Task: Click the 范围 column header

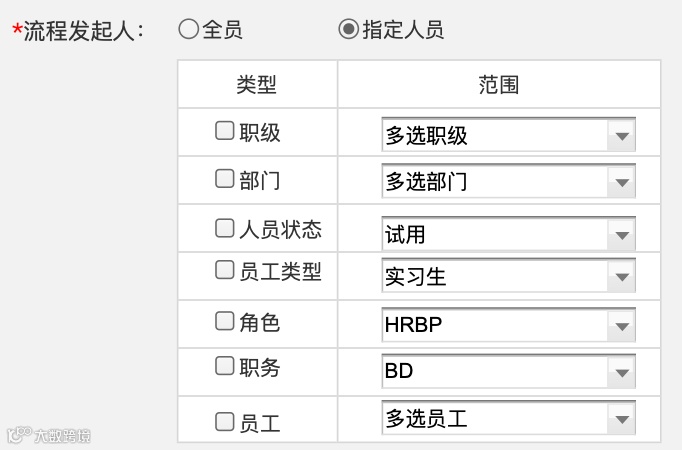Action: point(499,85)
